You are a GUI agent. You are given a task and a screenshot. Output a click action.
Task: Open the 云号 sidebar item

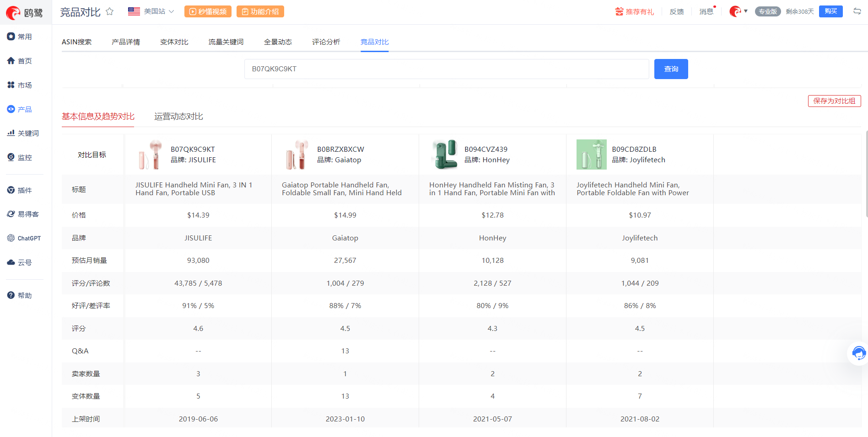point(20,262)
